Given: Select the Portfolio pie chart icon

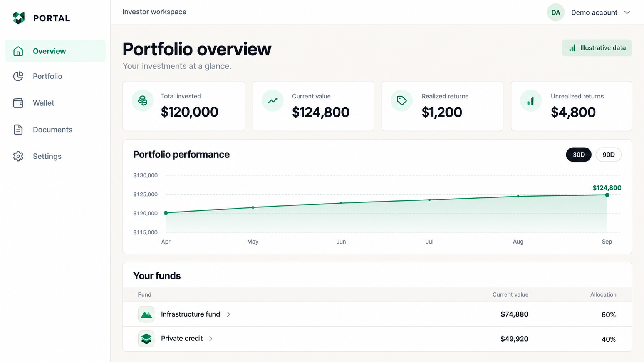Looking at the screenshot, I should click(18, 76).
